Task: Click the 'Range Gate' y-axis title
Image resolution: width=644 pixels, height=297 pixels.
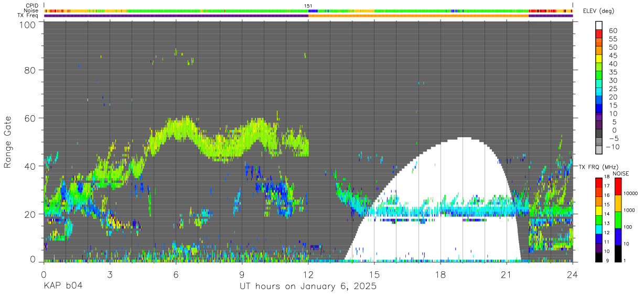Action: coord(8,142)
